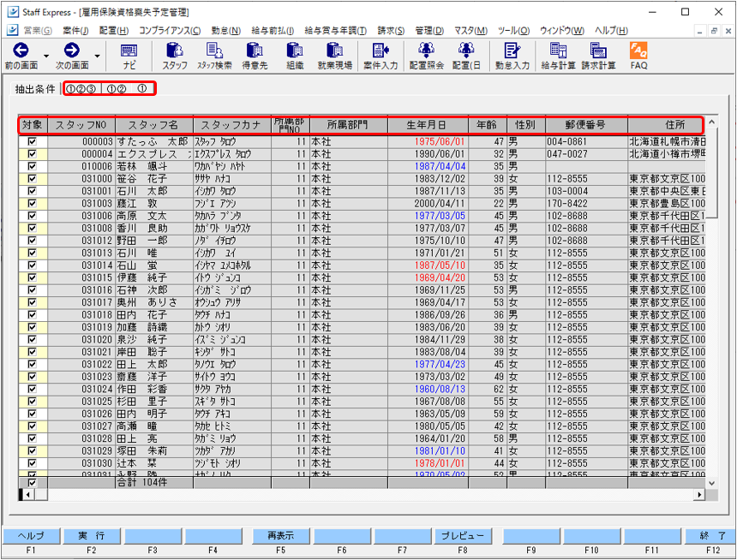
Task: Toggle the 対象 checkbox for 石川 唯
Action: tap(32, 253)
